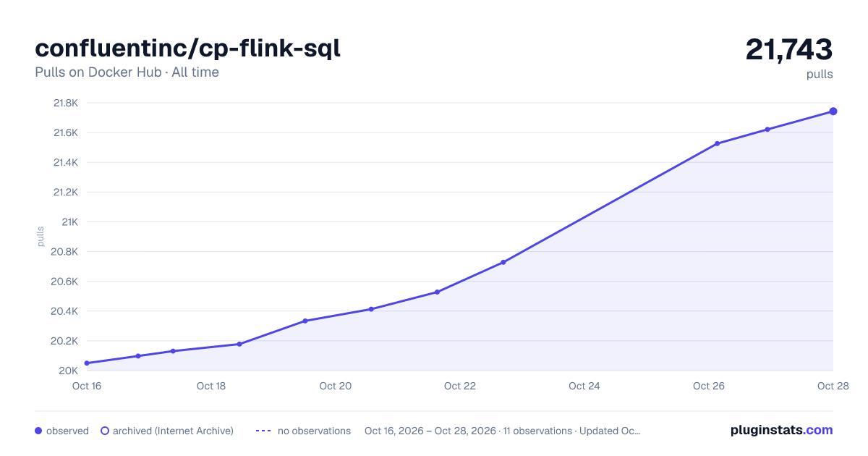Click the Oct 24 x-axis label
This screenshot has height=456, width=868.
(584, 386)
